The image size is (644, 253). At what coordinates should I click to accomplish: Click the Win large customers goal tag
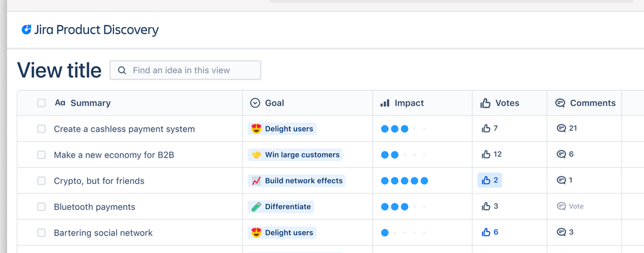coord(295,155)
